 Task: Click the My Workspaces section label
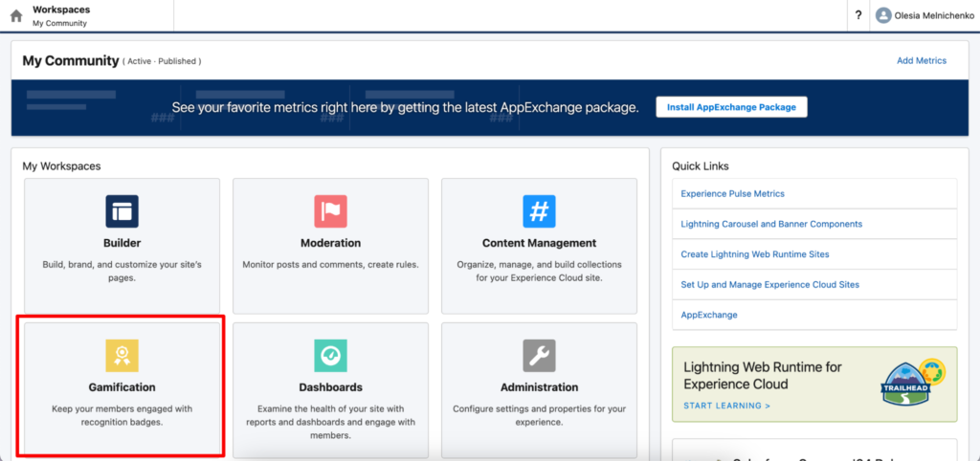pyautogui.click(x=62, y=166)
